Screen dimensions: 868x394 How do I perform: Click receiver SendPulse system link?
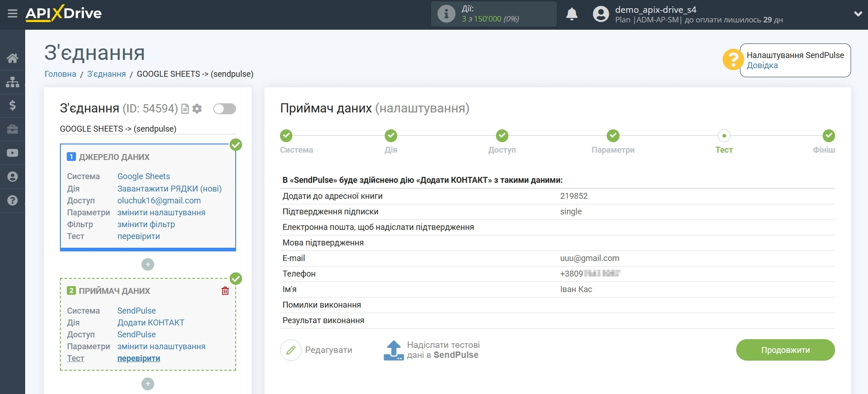(136, 311)
